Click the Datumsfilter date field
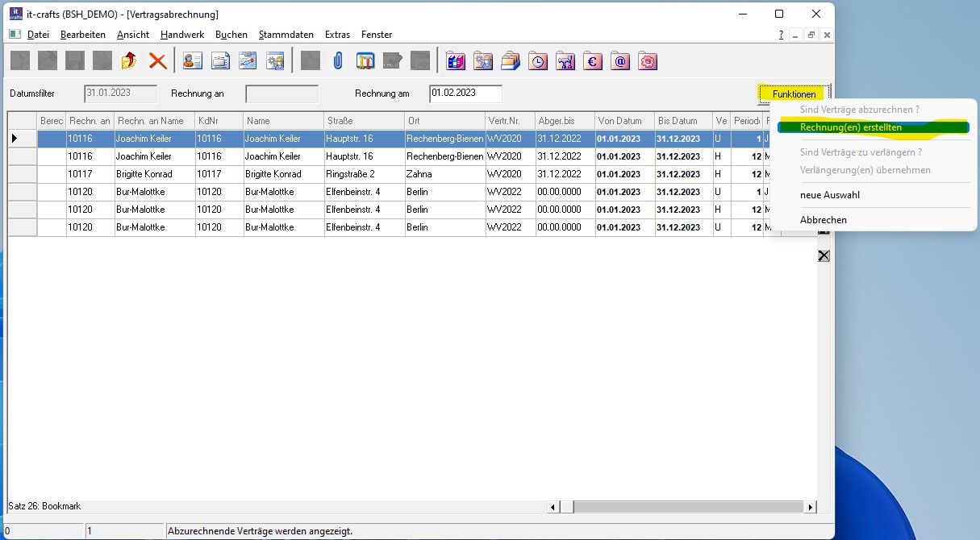980x540 pixels. [120, 93]
